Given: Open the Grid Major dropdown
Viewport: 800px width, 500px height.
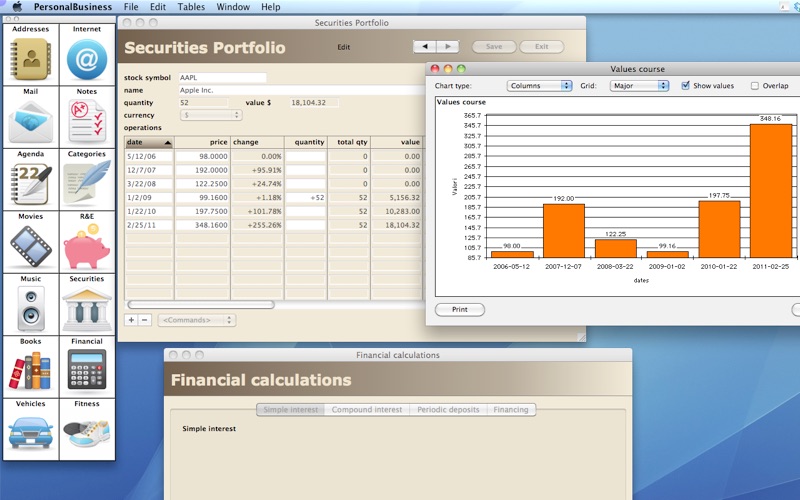Looking at the screenshot, I should 639,86.
